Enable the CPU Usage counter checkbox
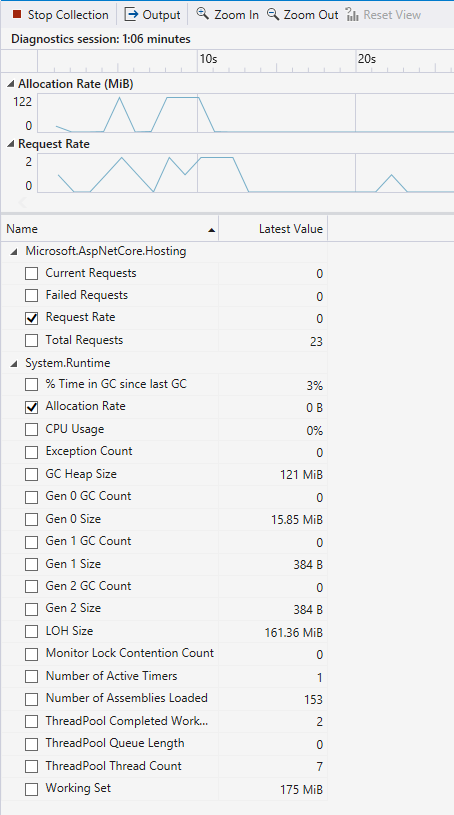This screenshot has width=454, height=815. (x=32, y=429)
